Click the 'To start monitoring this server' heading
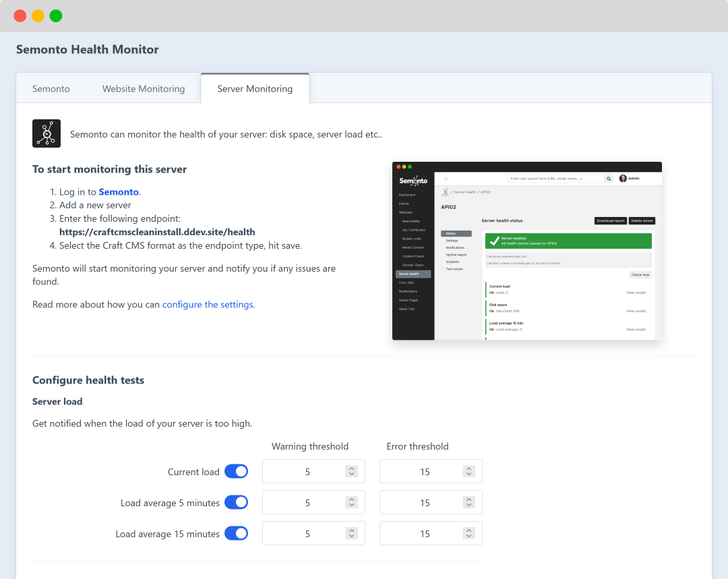Viewport: 728px width, 579px height. tap(110, 169)
